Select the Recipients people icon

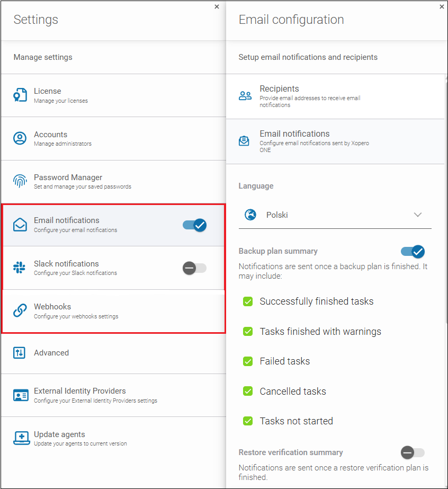click(x=244, y=95)
